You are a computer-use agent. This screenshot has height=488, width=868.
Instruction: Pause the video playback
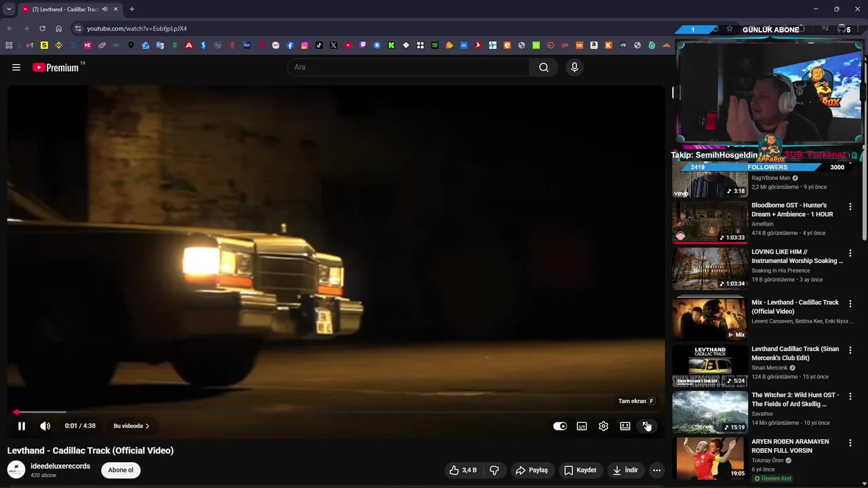pyautogui.click(x=22, y=426)
